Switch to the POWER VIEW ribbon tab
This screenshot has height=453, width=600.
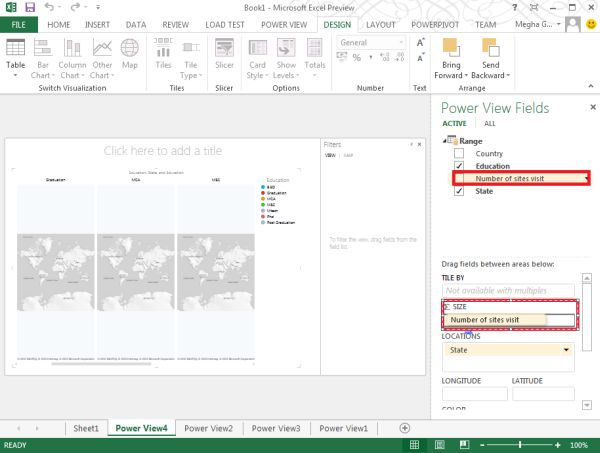[284, 24]
